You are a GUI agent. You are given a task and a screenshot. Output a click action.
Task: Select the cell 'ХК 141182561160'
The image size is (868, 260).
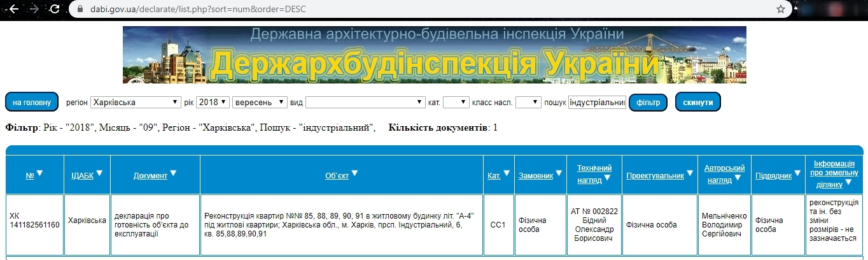click(35, 225)
